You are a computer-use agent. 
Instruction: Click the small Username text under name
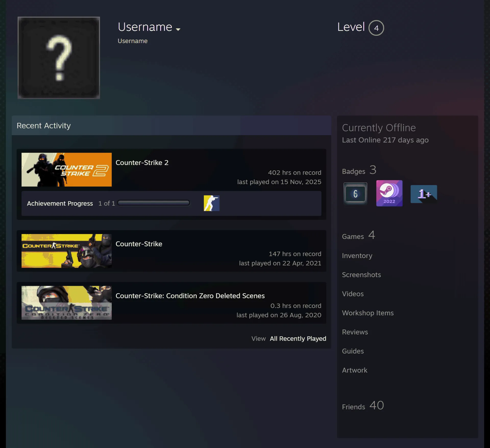click(132, 41)
